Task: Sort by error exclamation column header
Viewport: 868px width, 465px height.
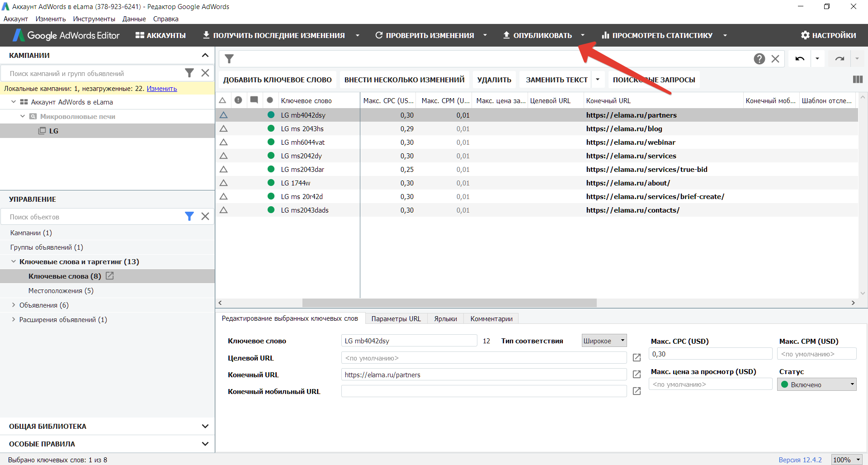Action: click(x=238, y=100)
